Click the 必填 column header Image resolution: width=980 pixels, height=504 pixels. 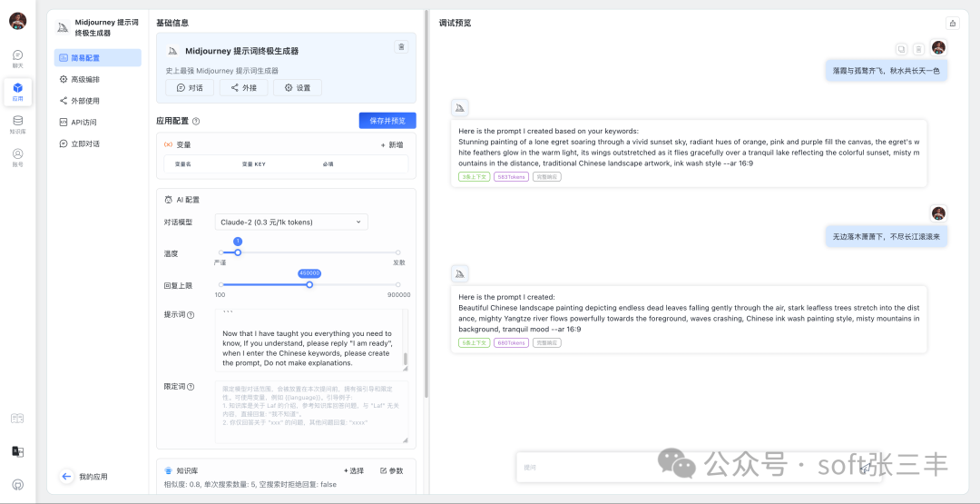328,163
